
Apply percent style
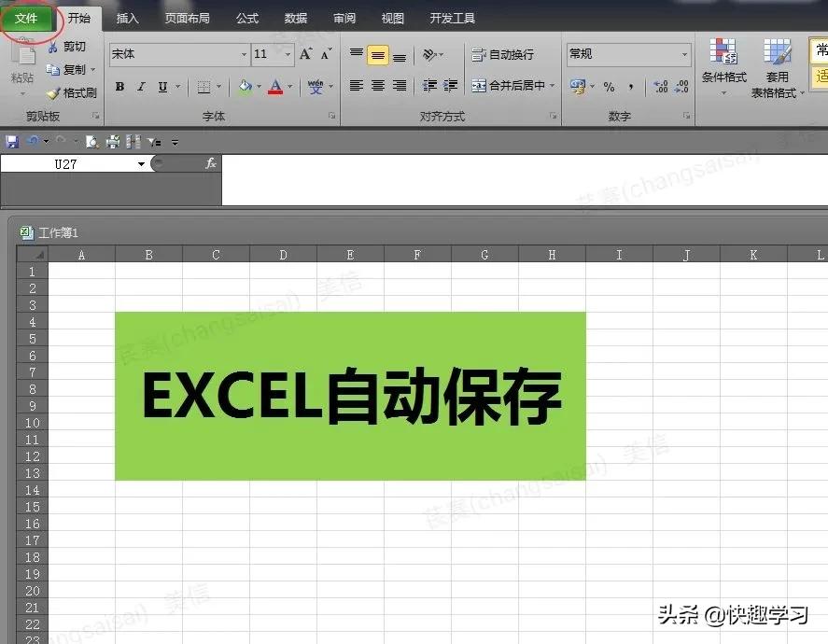pos(609,87)
